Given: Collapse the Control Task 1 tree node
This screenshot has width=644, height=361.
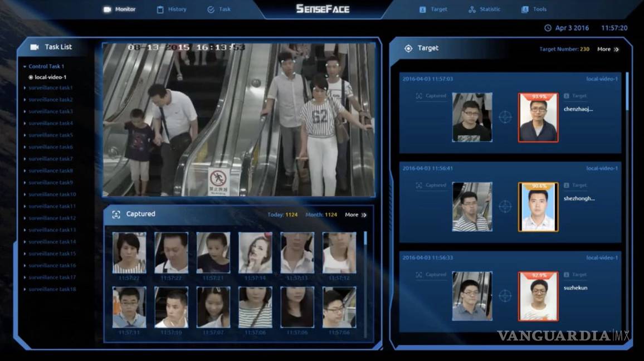Looking at the screenshot, I should click(25, 67).
